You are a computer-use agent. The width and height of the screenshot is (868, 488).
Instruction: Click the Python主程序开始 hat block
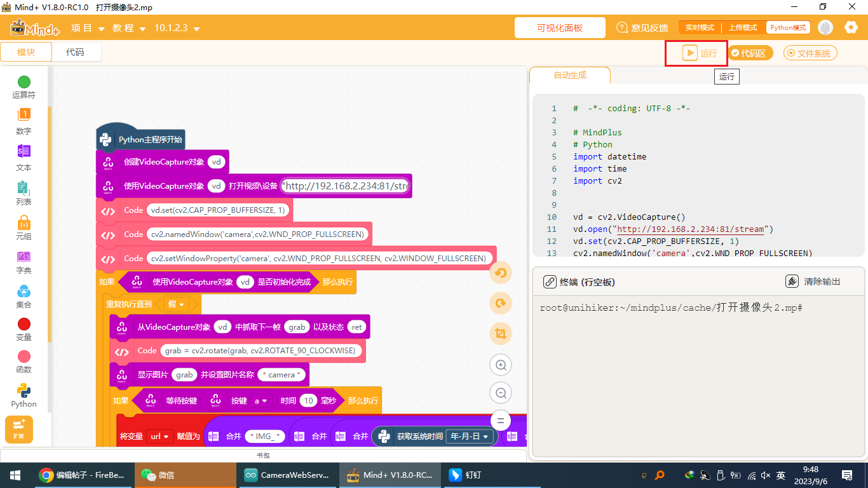pos(141,139)
